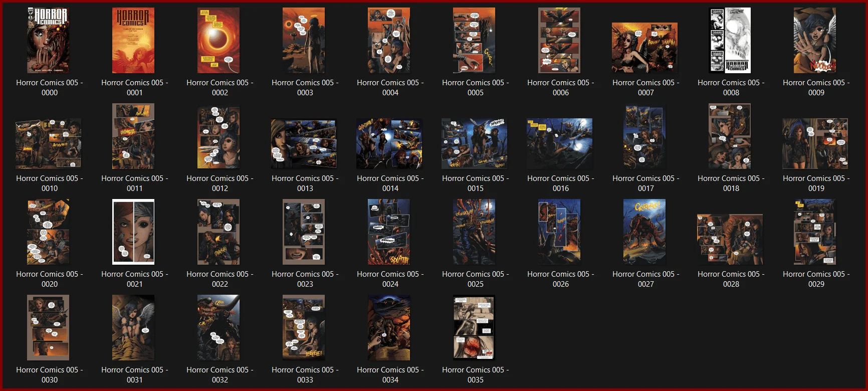Viewport: 868px width, 391px height.
Task: Select the Horror Comics 005 - 0000 cover thumbnail
Action: pos(48,40)
